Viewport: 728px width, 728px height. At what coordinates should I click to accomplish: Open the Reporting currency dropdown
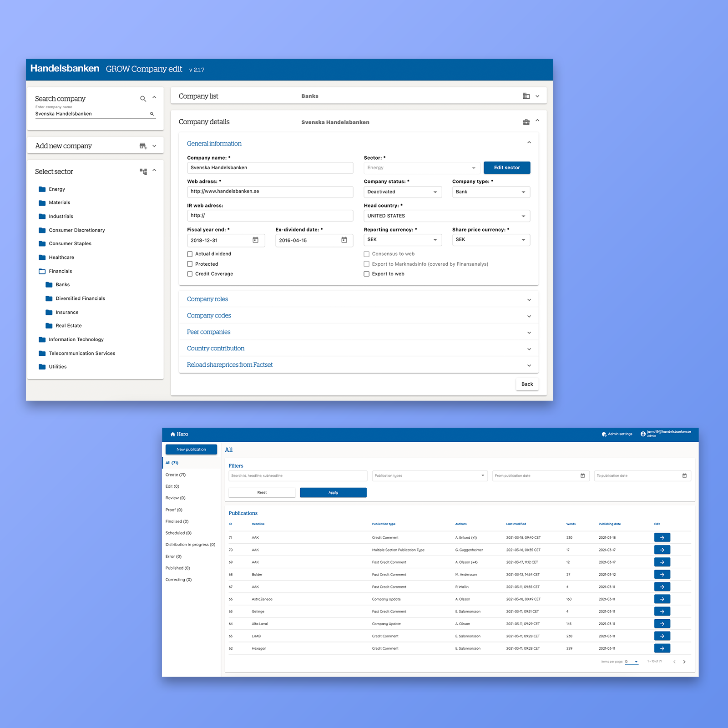(x=403, y=240)
